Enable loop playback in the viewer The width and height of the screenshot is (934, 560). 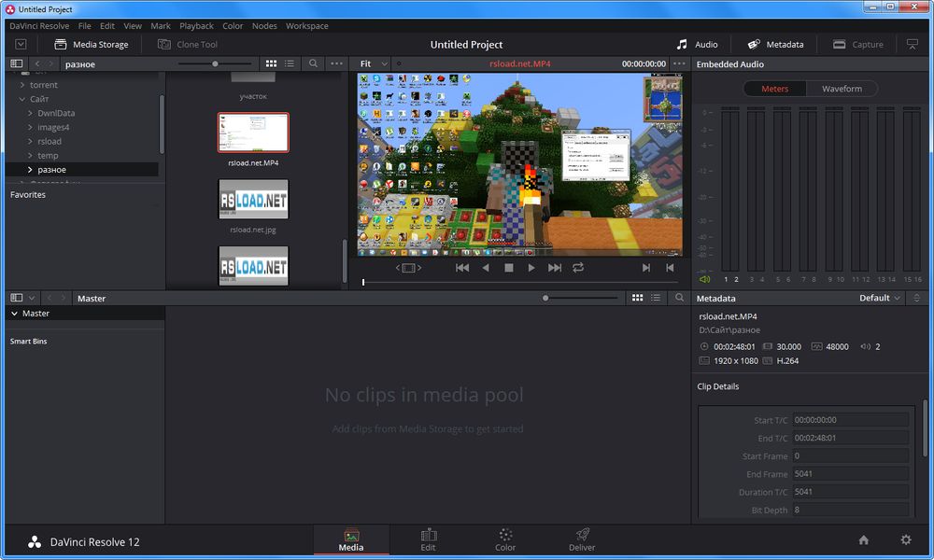tap(578, 267)
